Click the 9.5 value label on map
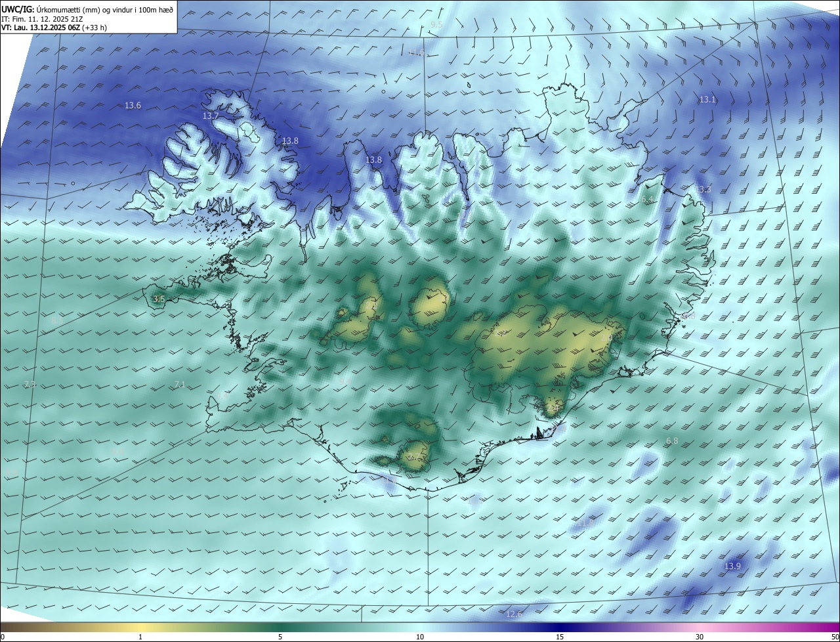 (x=436, y=25)
